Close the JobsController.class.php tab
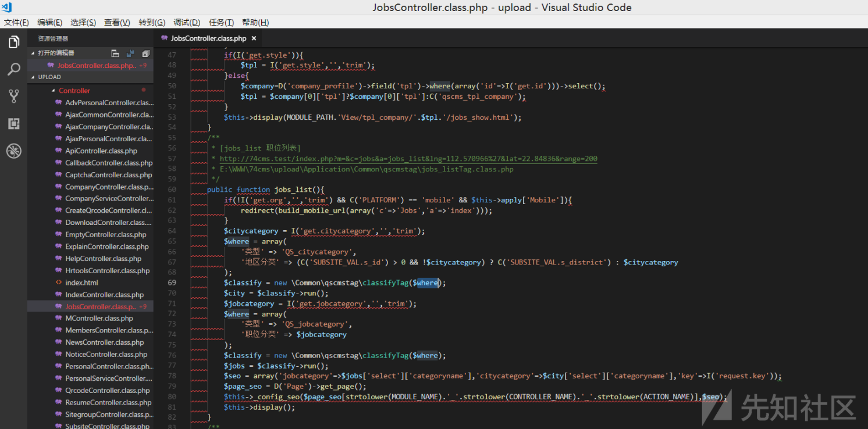The height and width of the screenshot is (429, 868). 254,38
